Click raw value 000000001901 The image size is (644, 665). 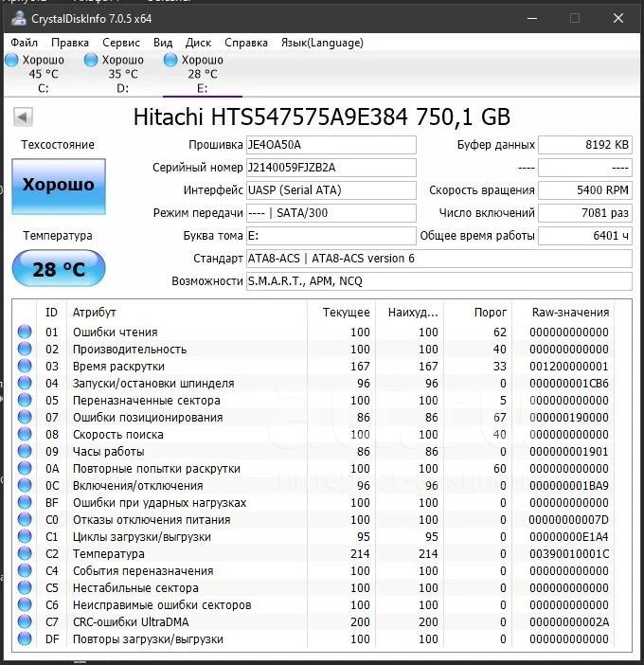pyautogui.click(x=569, y=452)
